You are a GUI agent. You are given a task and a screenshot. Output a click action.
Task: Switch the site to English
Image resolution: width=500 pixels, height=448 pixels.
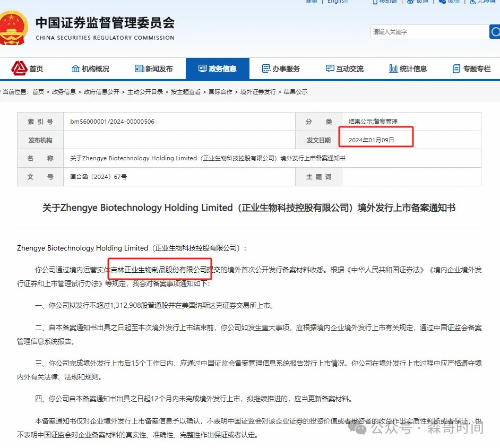[x=338, y=2]
